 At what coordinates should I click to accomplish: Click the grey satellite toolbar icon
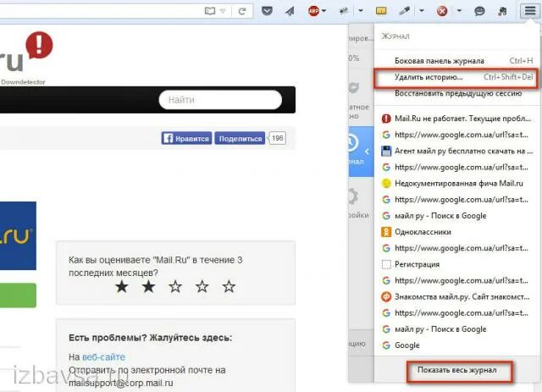coord(343,11)
